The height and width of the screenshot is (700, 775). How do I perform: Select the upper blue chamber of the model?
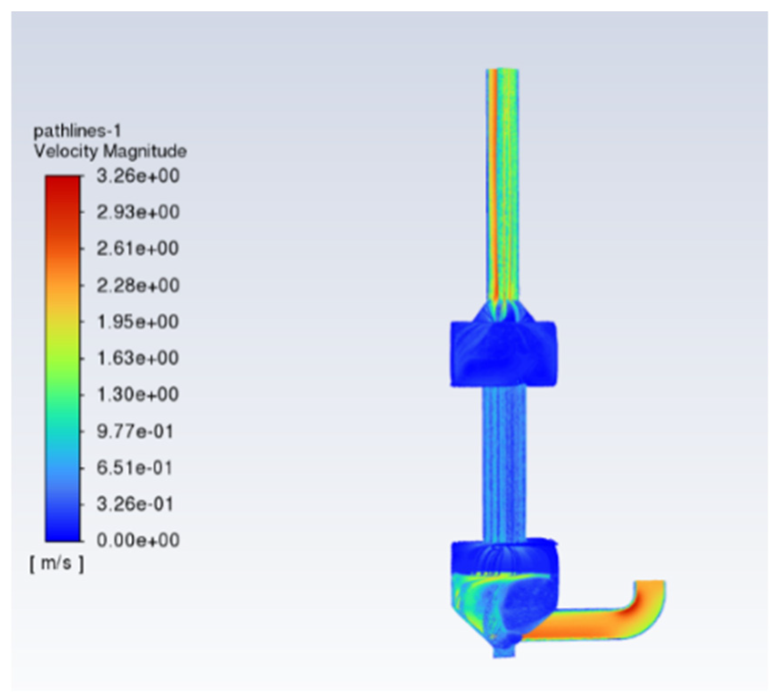(x=503, y=352)
